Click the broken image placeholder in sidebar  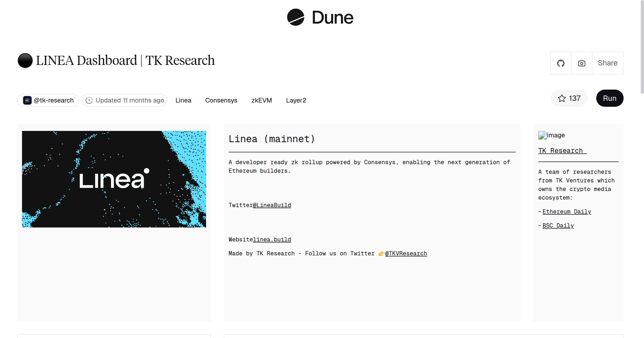tap(543, 135)
